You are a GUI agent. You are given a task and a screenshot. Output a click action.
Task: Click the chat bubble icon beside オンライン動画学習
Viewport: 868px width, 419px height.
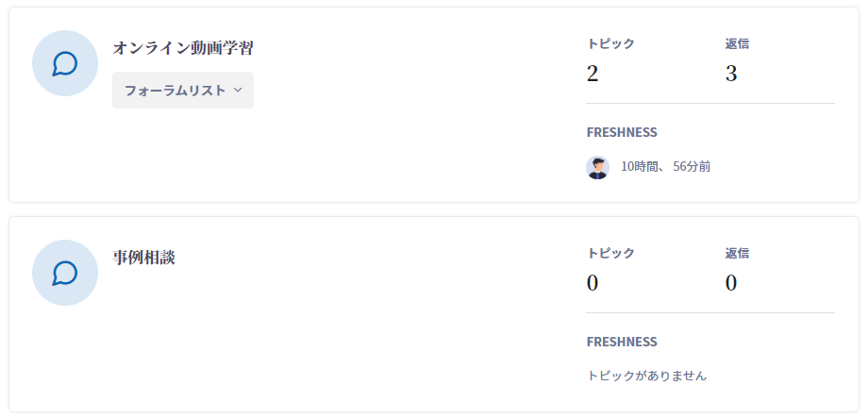pos(65,63)
